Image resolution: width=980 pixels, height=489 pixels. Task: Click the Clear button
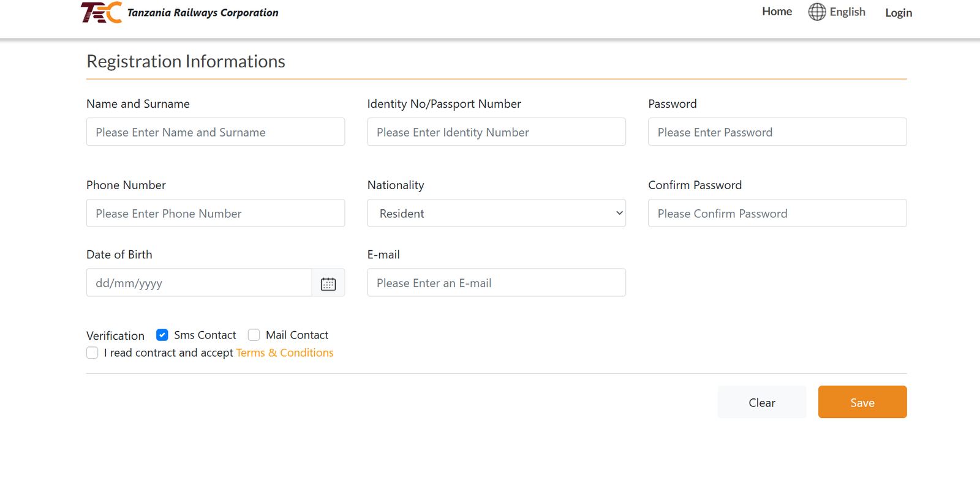(762, 402)
